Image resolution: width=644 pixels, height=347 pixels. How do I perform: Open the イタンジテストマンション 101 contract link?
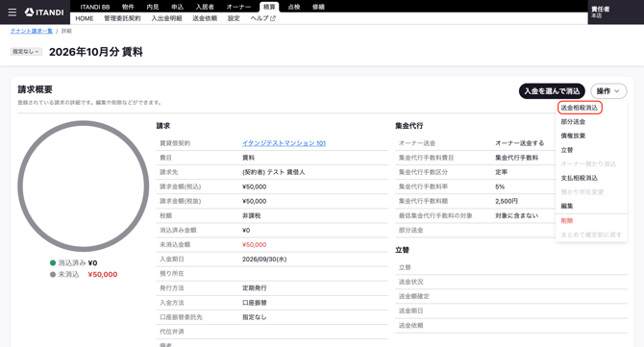[284, 143]
